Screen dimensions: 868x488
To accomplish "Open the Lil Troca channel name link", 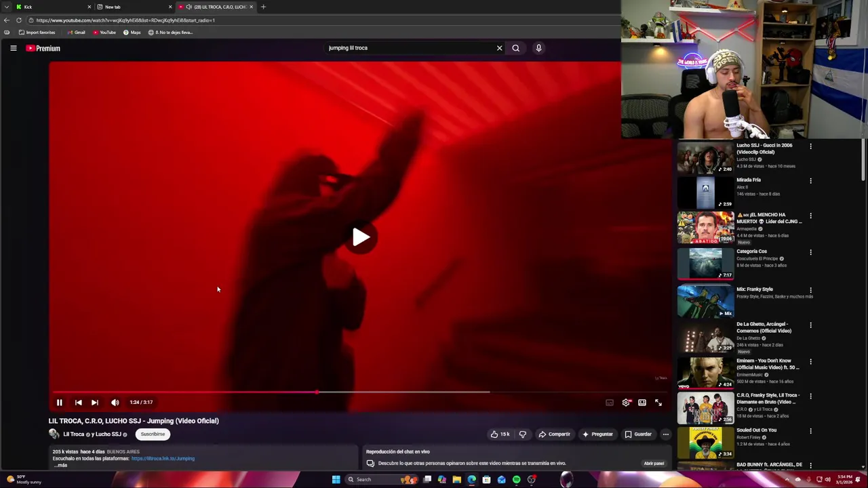I will pos(73,434).
